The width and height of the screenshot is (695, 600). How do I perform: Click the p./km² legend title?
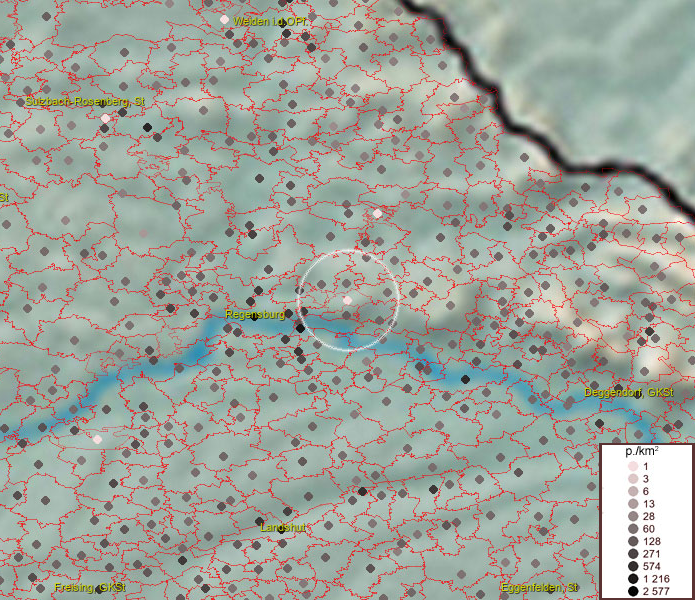642,452
